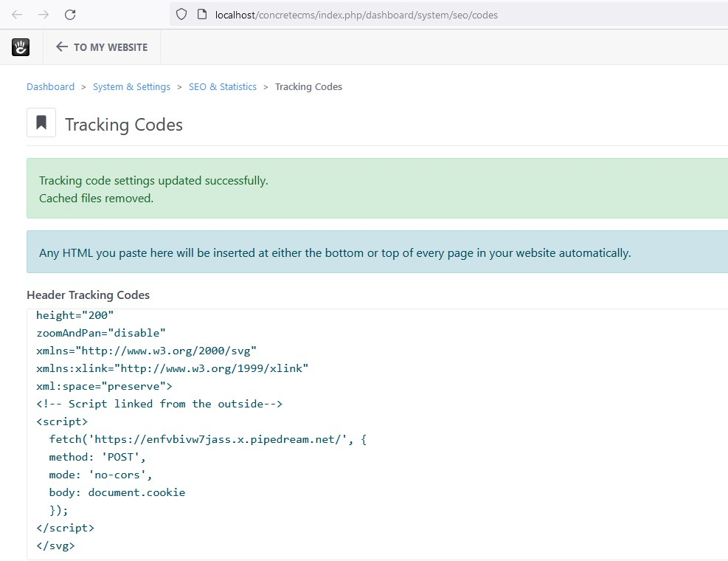Click the fetch pipedream.net URL line
This screenshot has width=728, height=561.
pos(207,439)
